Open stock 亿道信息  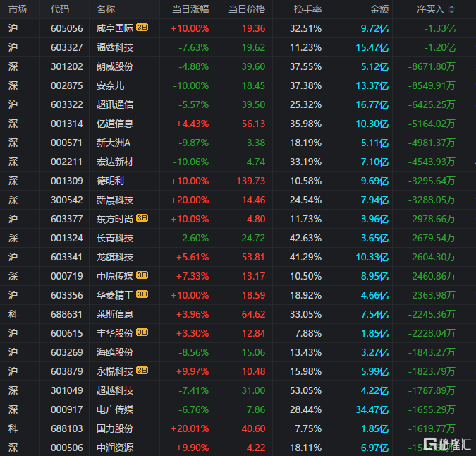[x=115, y=124]
